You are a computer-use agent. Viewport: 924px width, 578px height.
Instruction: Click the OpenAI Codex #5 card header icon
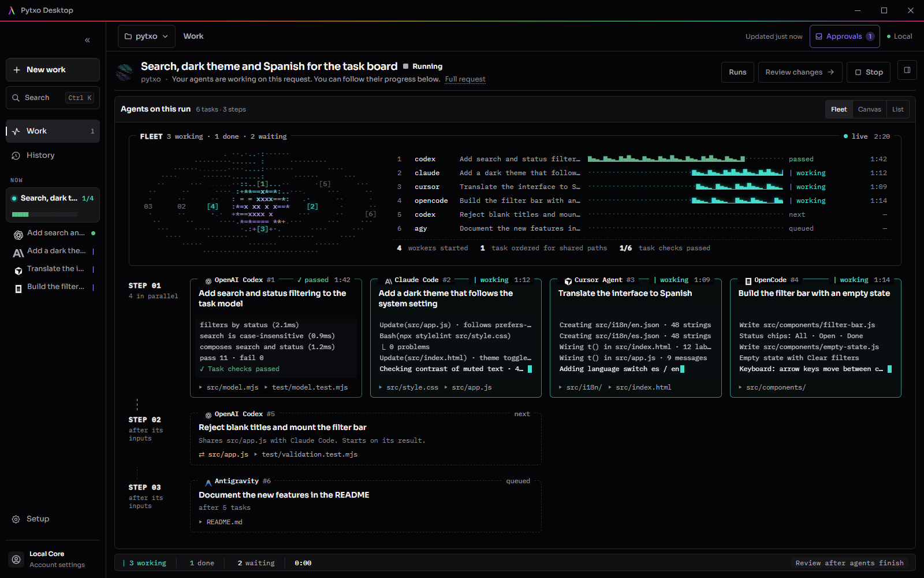click(x=208, y=415)
